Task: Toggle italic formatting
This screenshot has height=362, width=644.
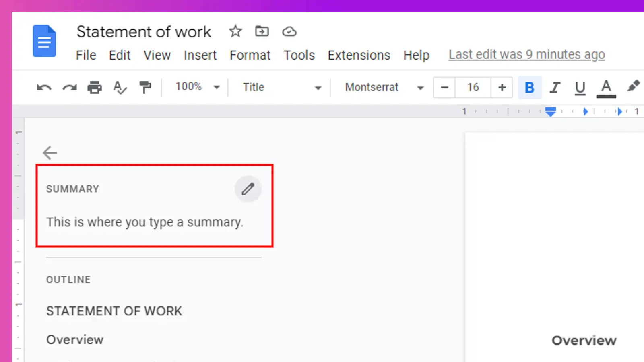Action: [555, 87]
